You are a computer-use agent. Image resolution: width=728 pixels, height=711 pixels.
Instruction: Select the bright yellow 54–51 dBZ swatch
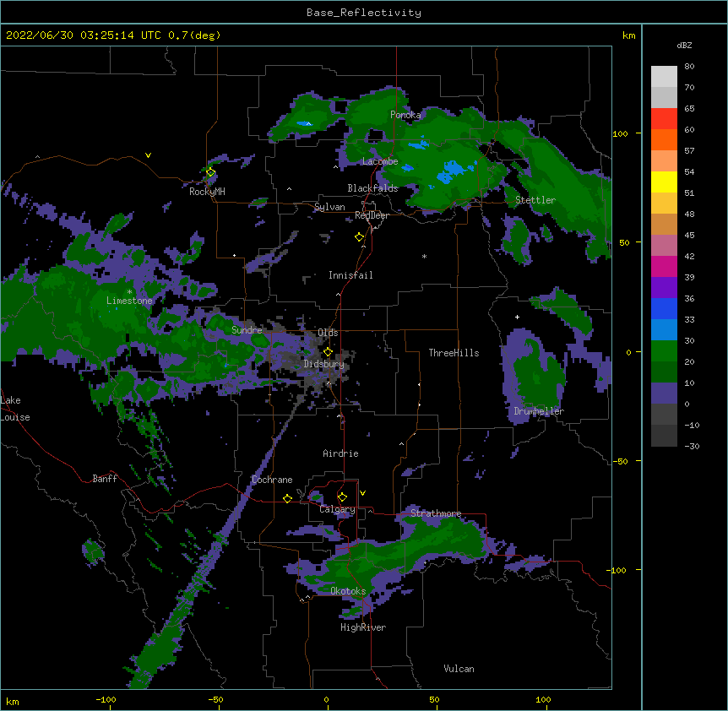[x=664, y=182]
